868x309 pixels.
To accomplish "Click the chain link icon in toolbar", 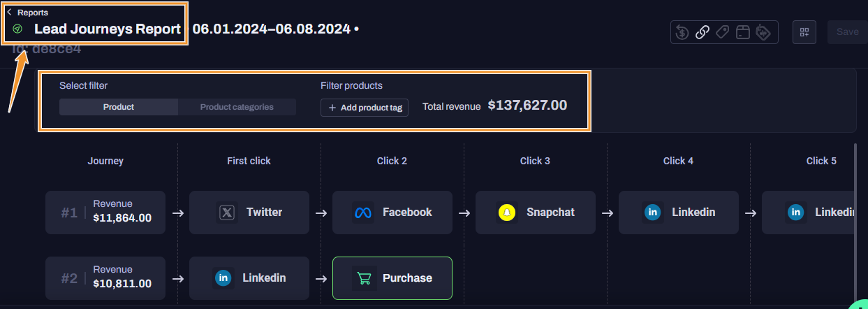I will click(x=703, y=32).
